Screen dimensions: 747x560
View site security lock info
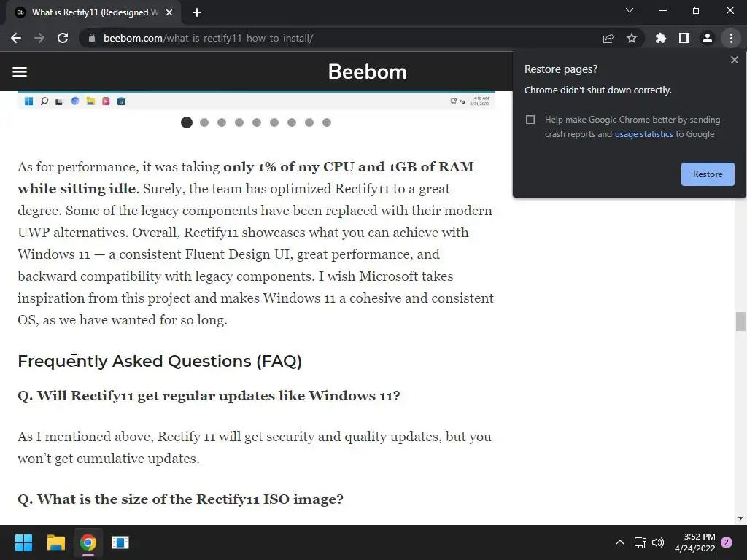point(92,38)
